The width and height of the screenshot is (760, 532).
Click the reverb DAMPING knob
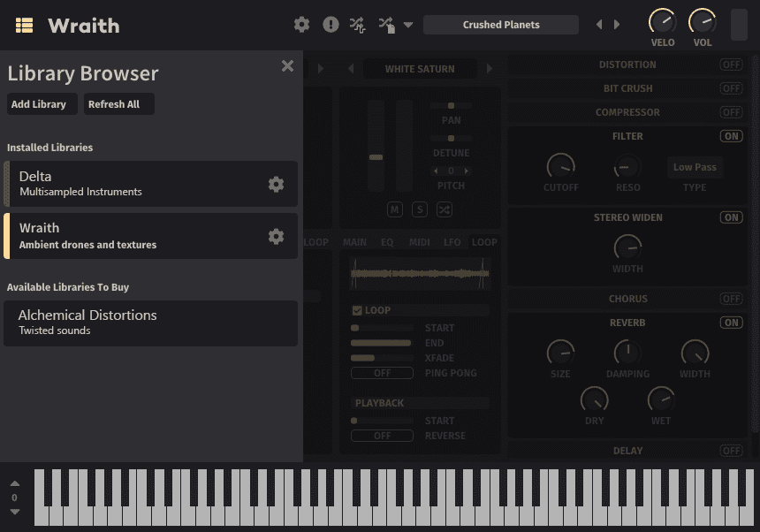click(x=627, y=353)
